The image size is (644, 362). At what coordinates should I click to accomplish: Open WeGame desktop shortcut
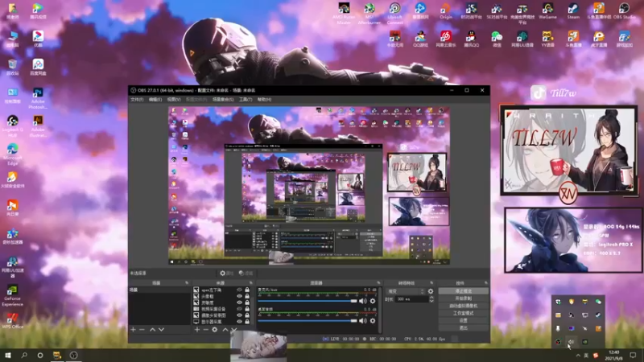pos(547,11)
